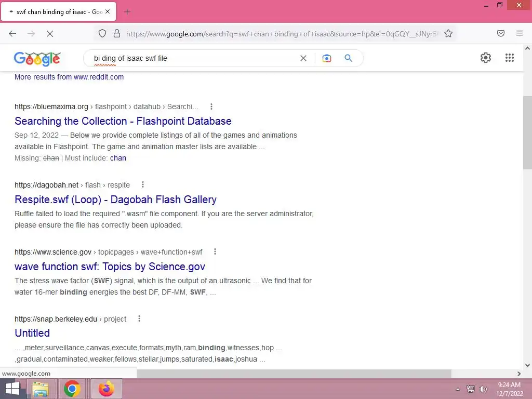Click the snap.berkeley.edu project breadcrumb

[70, 319]
